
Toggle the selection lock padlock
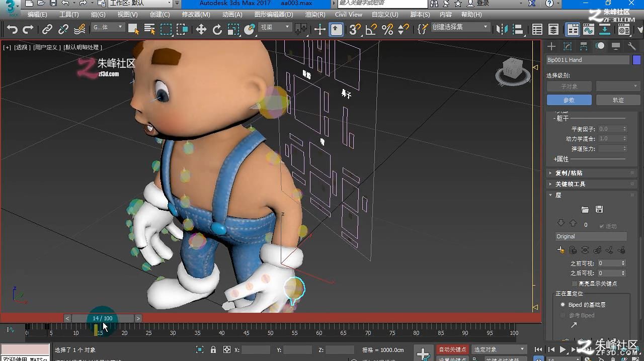click(213, 349)
